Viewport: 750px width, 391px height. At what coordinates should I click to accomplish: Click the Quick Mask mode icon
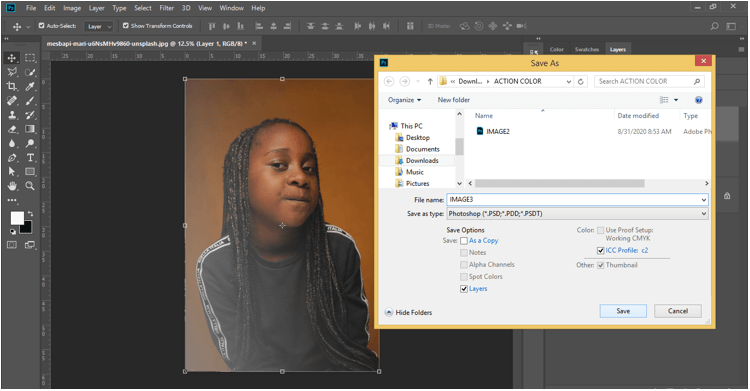(x=12, y=245)
